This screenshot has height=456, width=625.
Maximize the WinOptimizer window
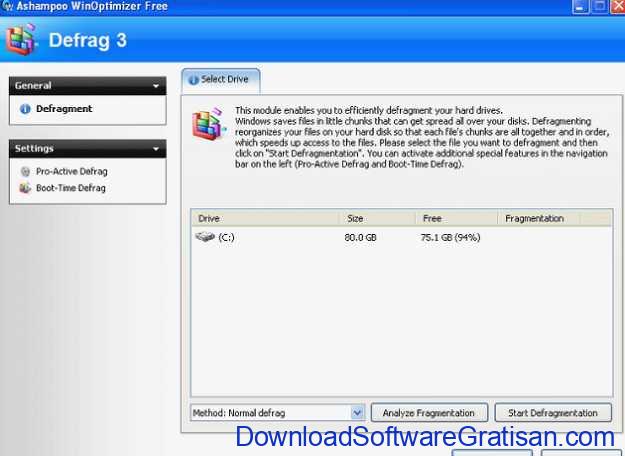599,6
